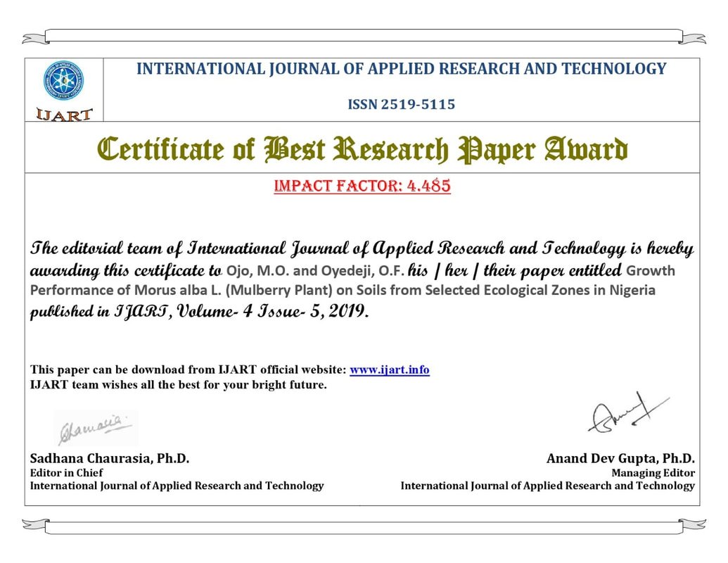Click the paper title starting Growth Performance
Image resolution: width=728 pixels, height=563 pixels.
[x=343, y=281]
